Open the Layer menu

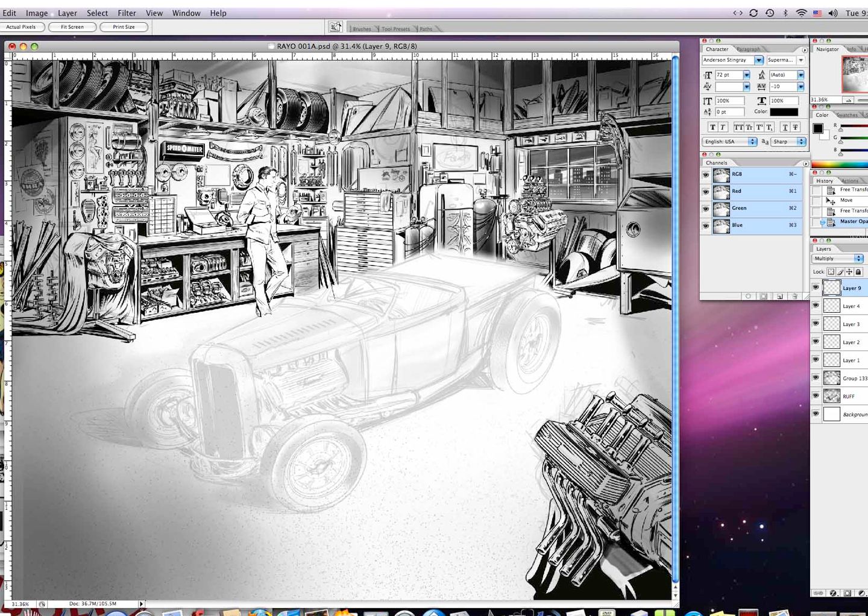point(67,13)
